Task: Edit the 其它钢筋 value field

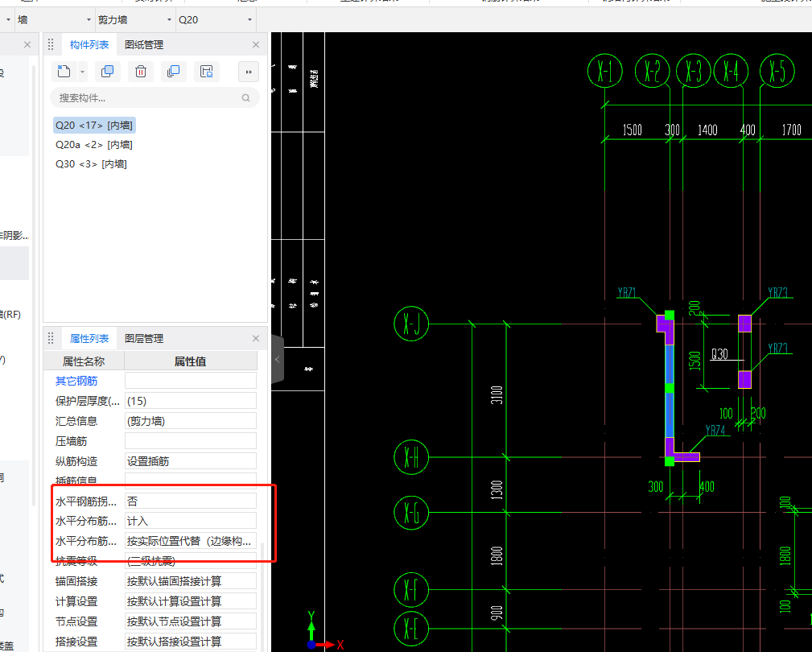Action: click(191, 381)
